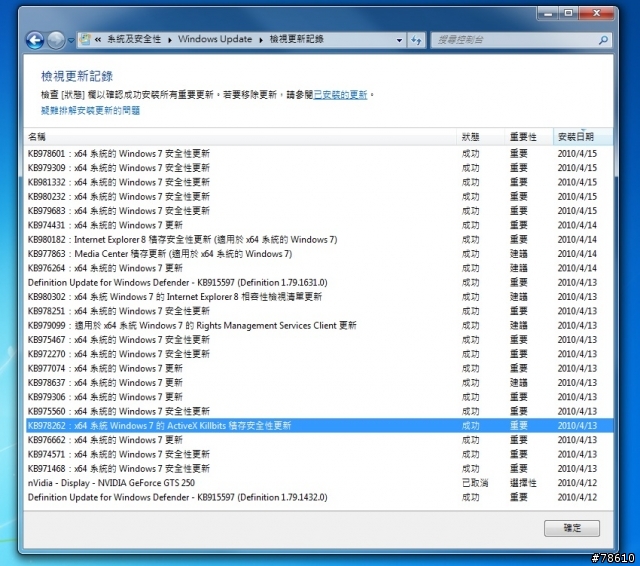This screenshot has height=566, width=640.
Task: Click 已取消 status of nVidia row
Action: (475, 483)
